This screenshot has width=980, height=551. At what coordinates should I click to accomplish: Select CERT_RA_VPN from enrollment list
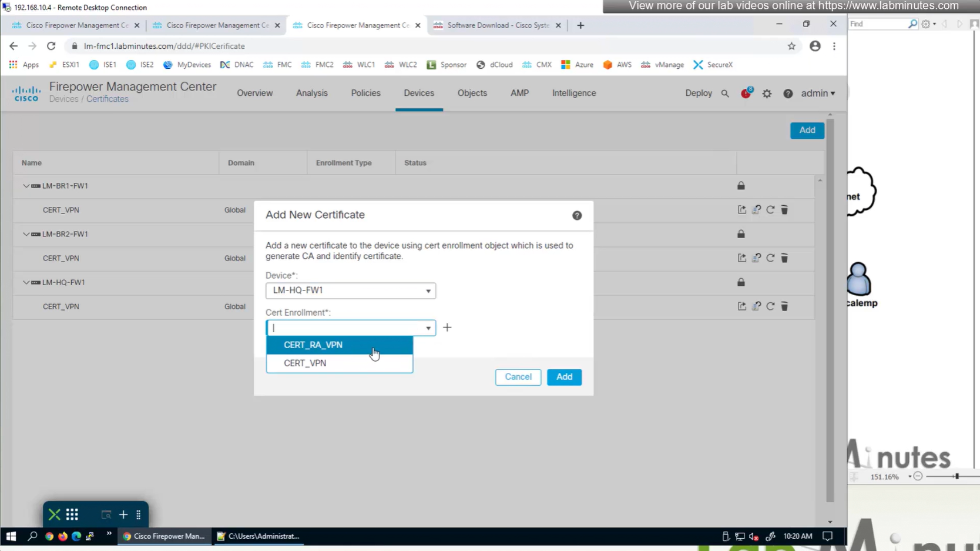tap(313, 345)
